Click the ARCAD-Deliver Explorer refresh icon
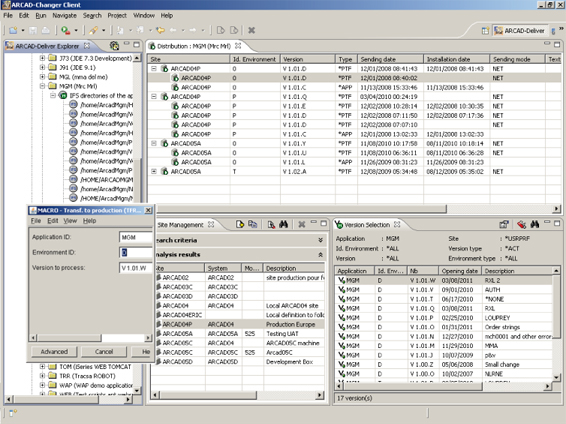This screenshot has width=566, height=424. pyautogui.click(x=114, y=45)
